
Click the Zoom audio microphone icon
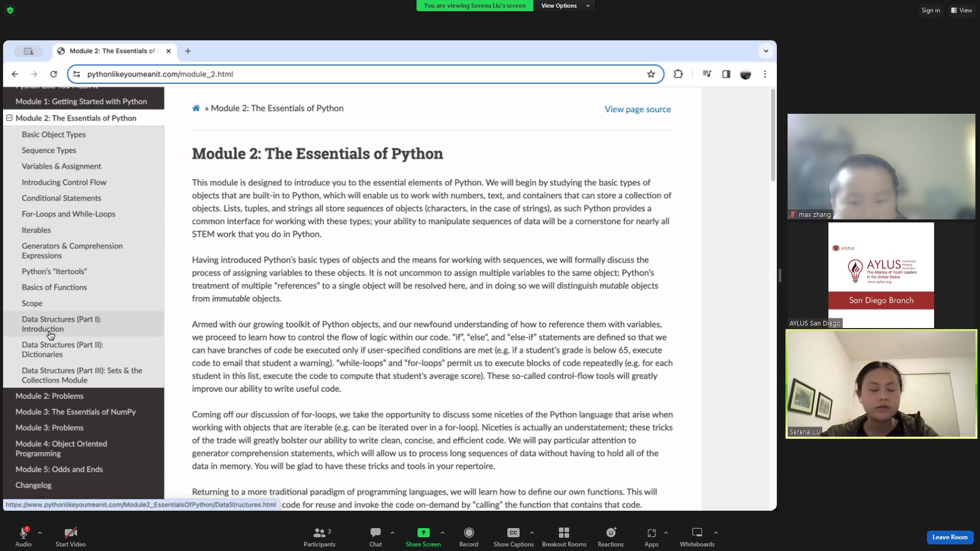pyautogui.click(x=23, y=533)
